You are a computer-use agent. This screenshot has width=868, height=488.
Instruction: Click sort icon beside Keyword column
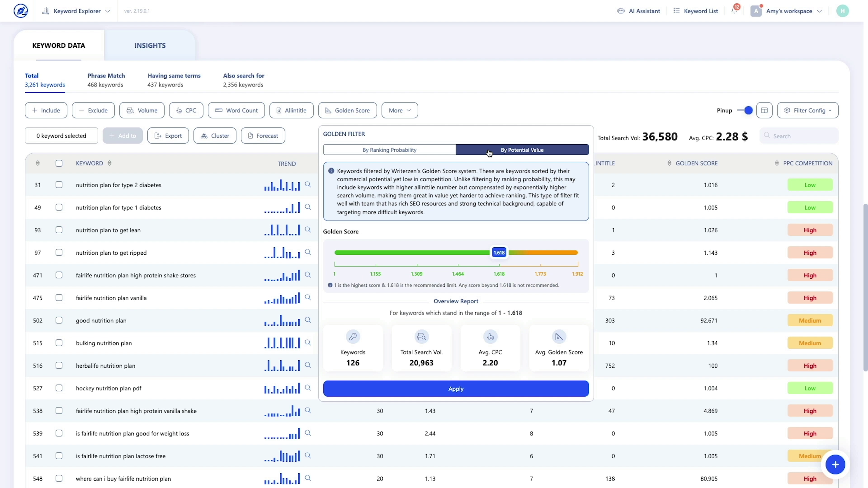pyautogui.click(x=109, y=163)
